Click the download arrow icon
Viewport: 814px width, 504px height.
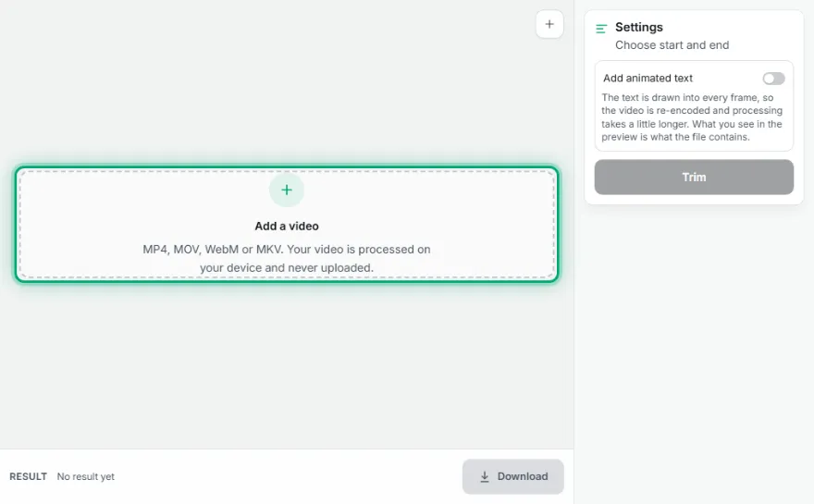click(485, 476)
